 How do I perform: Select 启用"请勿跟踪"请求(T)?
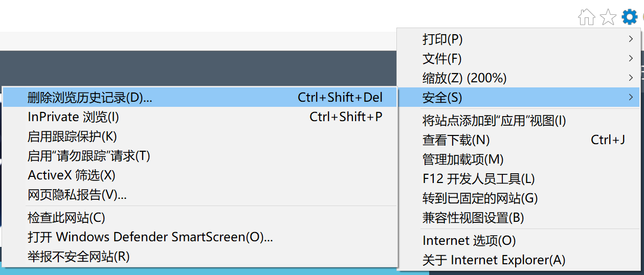pyautogui.click(x=200, y=156)
